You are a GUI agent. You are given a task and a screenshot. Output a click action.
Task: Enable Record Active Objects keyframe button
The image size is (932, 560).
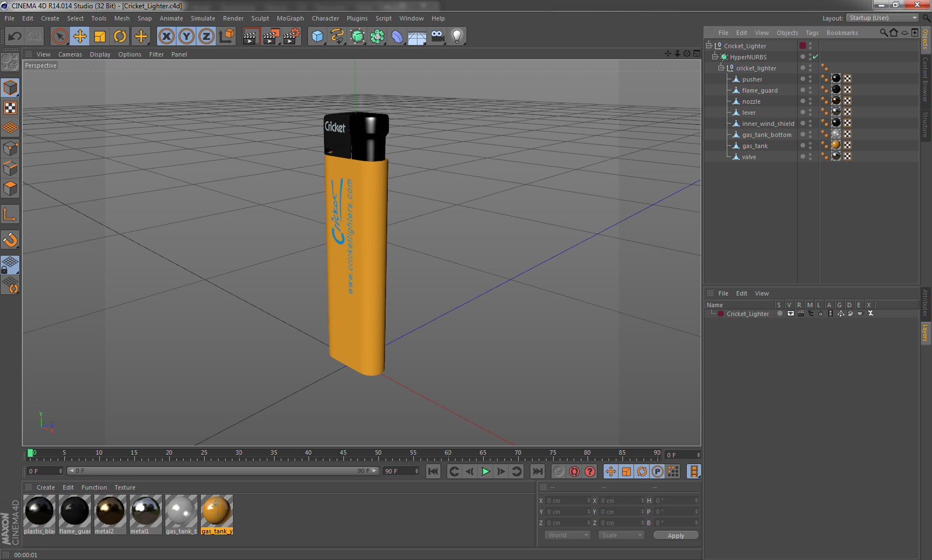tap(559, 471)
